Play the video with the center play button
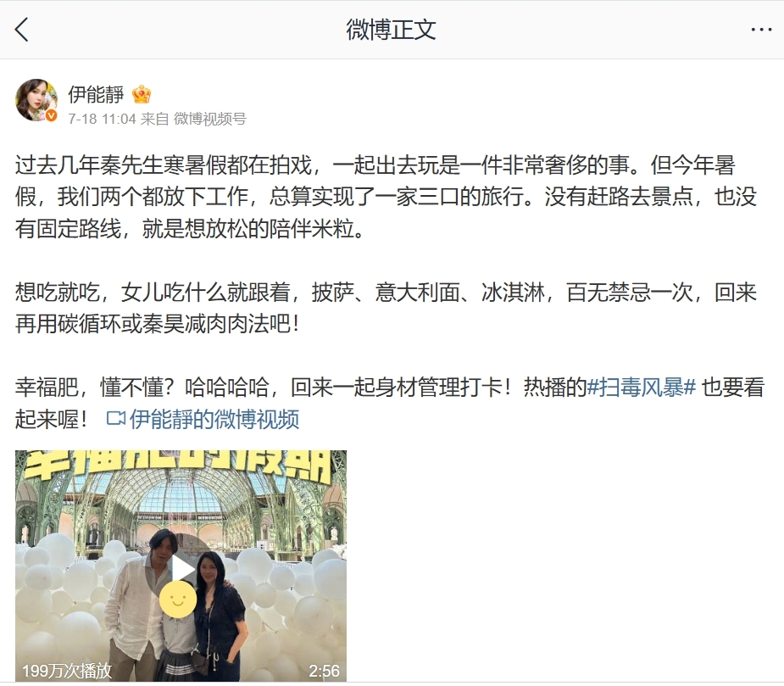Viewport: 784px width, 686px height. (x=181, y=569)
